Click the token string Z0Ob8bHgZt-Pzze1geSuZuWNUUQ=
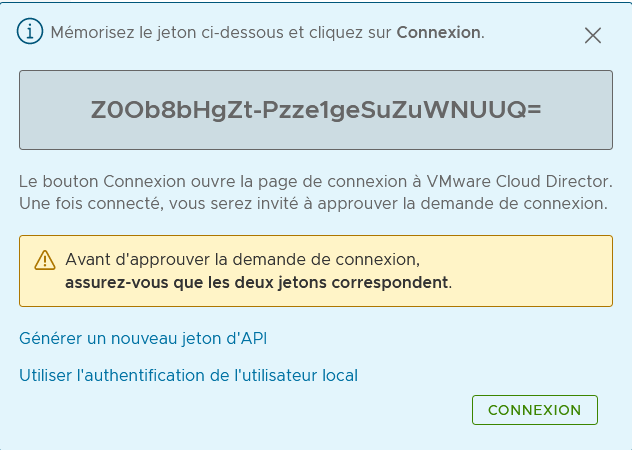 pos(316,109)
